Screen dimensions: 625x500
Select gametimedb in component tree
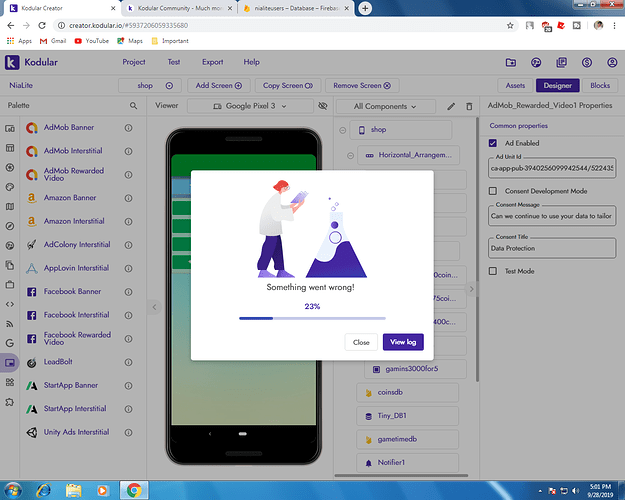tap(407, 439)
